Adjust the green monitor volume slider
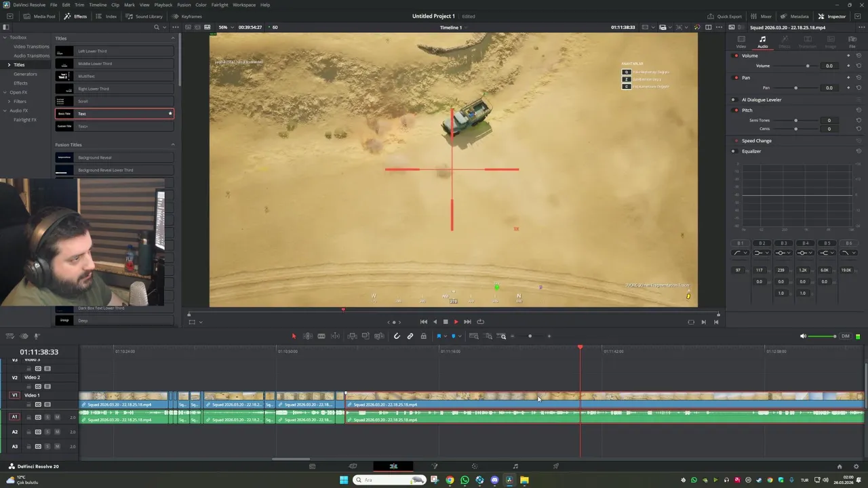 [x=823, y=336]
